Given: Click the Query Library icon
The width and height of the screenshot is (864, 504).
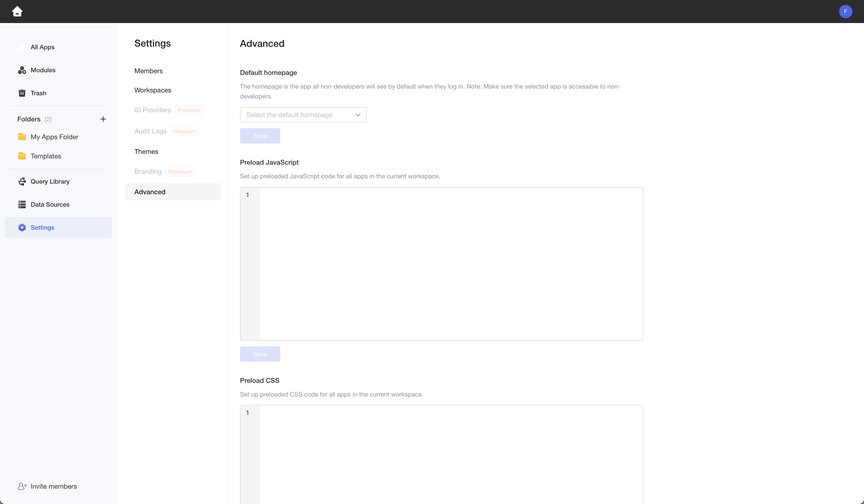Looking at the screenshot, I should click(x=22, y=181).
